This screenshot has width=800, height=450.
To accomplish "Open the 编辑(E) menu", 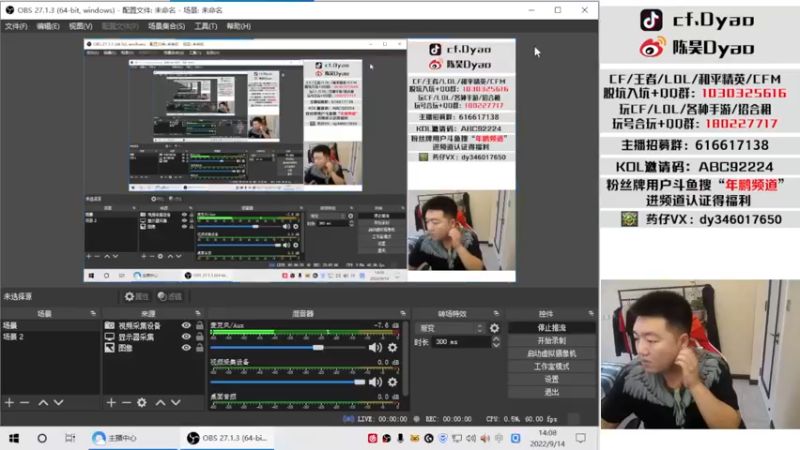I will tap(48, 26).
